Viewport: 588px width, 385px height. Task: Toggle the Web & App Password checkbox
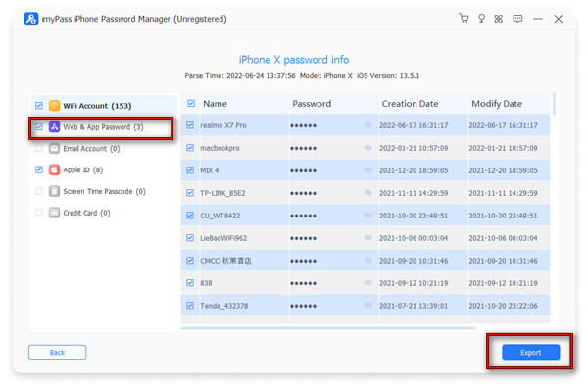[x=39, y=126]
